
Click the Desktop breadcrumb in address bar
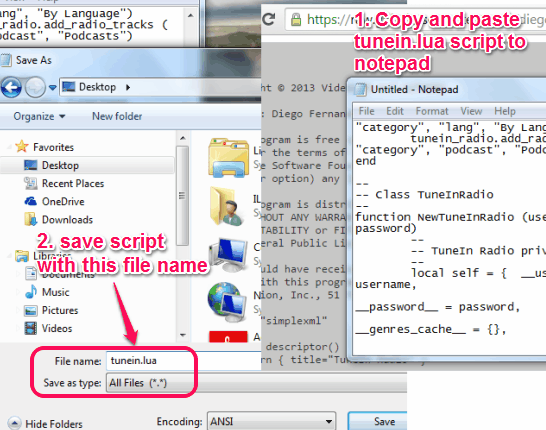pyautogui.click(x=97, y=87)
